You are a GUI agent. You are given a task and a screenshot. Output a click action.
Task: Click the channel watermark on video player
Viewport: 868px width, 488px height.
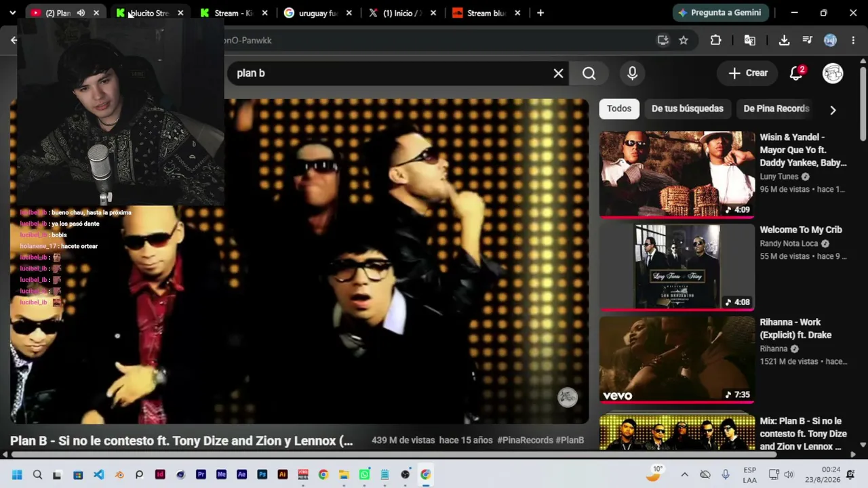(x=568, y=397)
